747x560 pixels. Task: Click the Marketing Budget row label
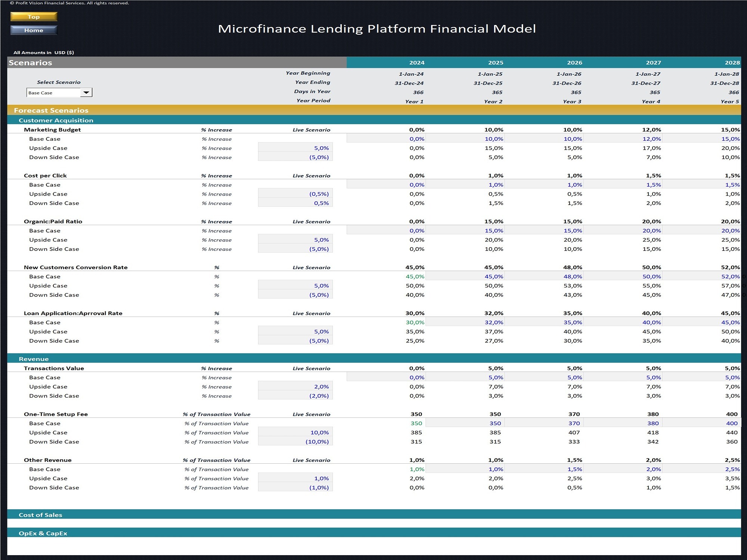click(52, 130)
